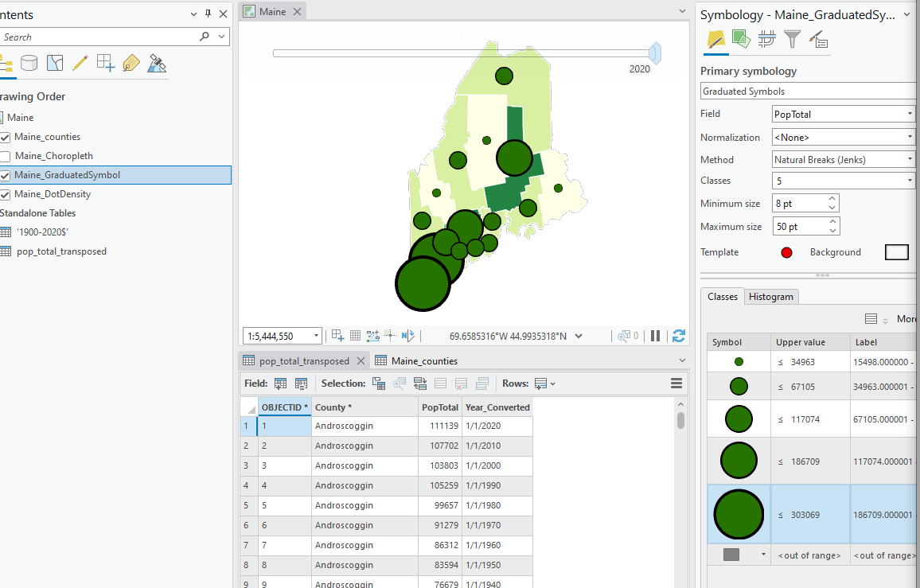Click in the Contents search box

tap(96, 37)
